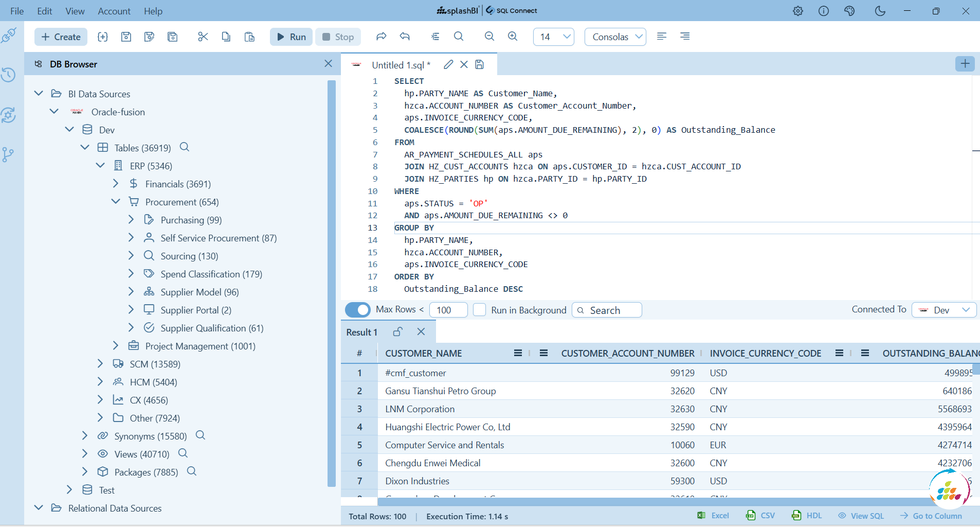
Task: Search Packages with the magnifier icon
Action: click(192, 471)
